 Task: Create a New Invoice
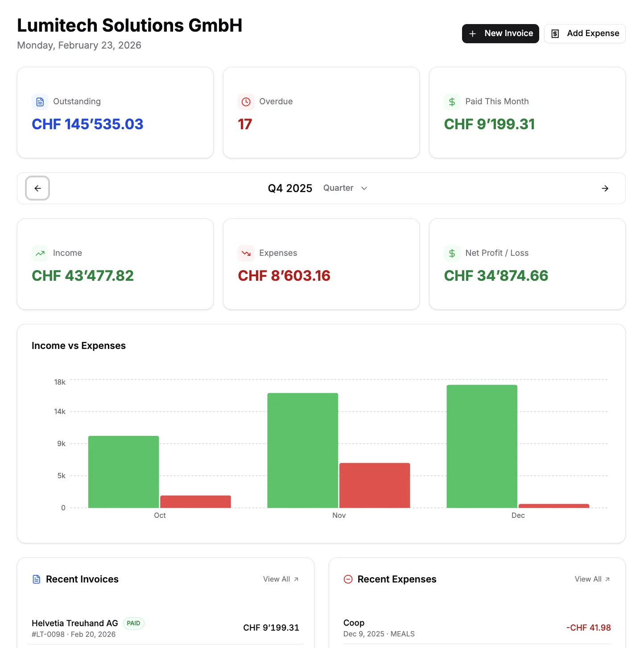[x=500, y=33]
